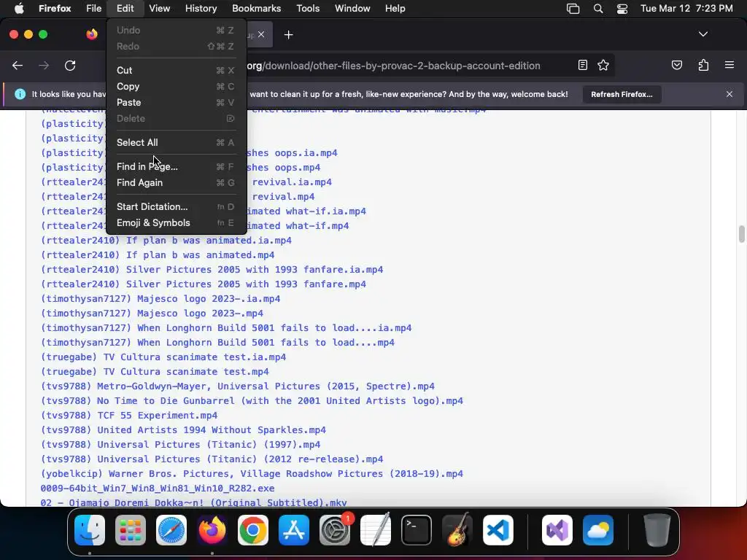Image resolution: width=747 pixels, height=560 pixels.
Task: Choose Find Again from Edit menu
Action: 177,183
